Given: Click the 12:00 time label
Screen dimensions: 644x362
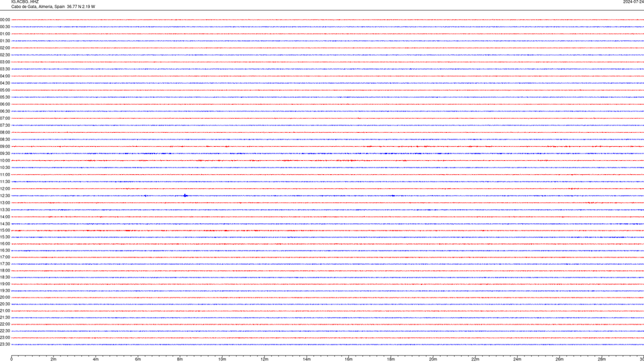Looking at the screenshot, I should coord(5,189).
